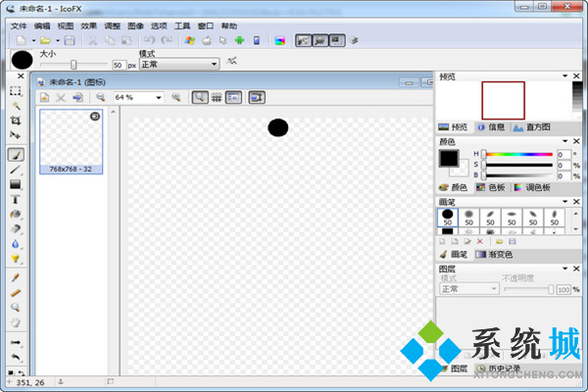
Task: Pick the eyedropper color picker tool
Action: click(x=16, y=277)
